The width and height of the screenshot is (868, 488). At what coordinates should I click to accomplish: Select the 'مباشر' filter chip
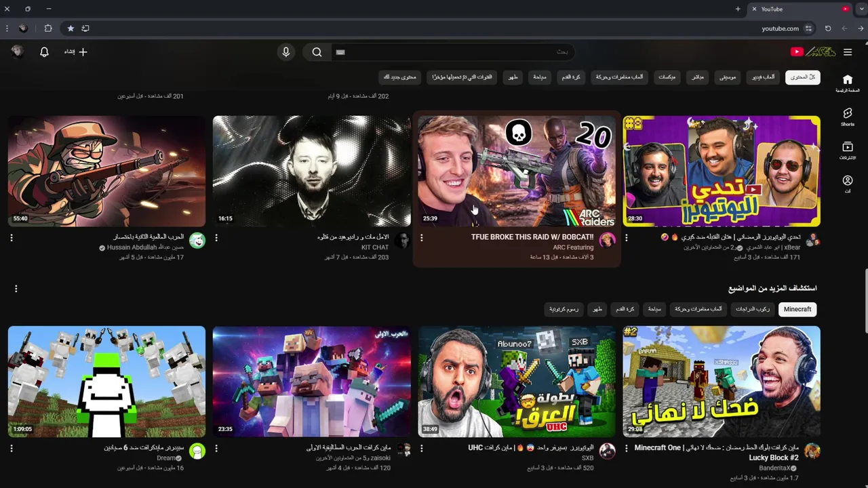click(x=697, y=77)
